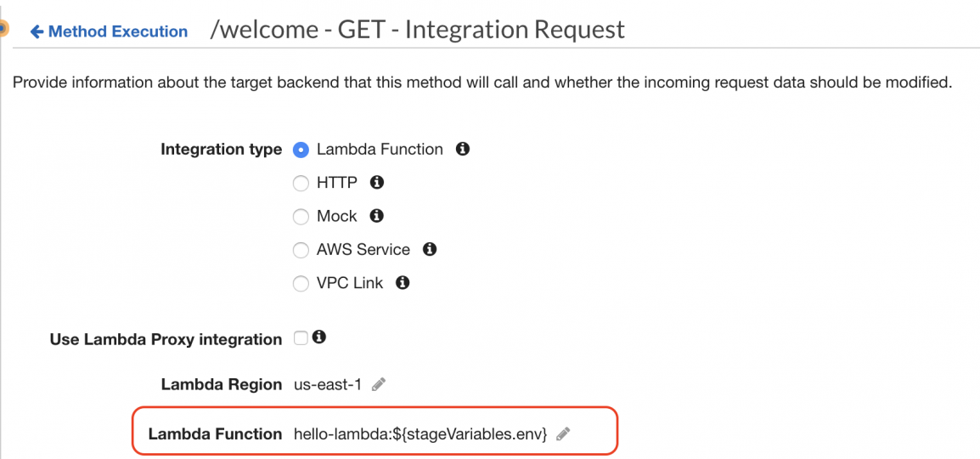Click the hello-lambda:${stageVariables.env} function value
Image resolution: width=980 pixels, height=459 pixels.
(420, 434)
